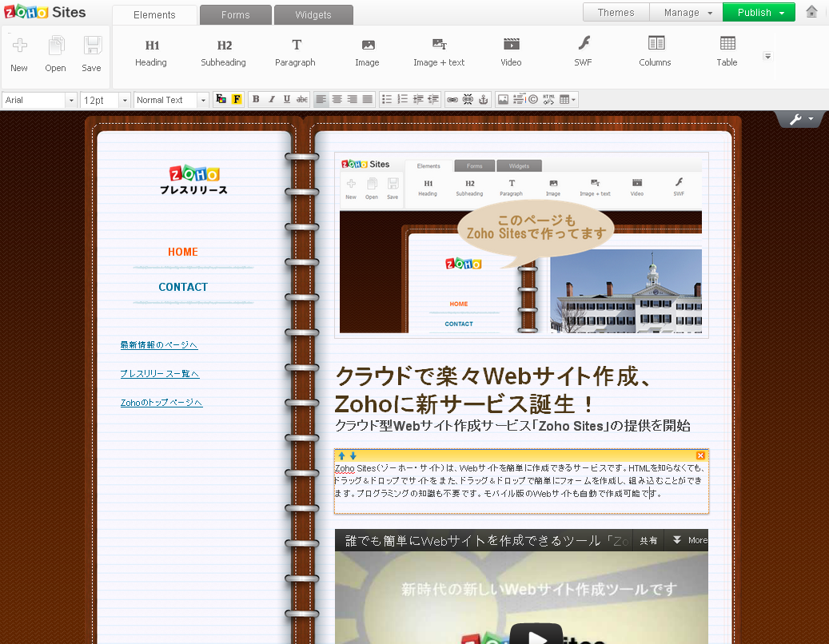The height and width of the screenshot is (644, 829).
Task: Toggle bulleted list
Action: [x=387, y=99]
